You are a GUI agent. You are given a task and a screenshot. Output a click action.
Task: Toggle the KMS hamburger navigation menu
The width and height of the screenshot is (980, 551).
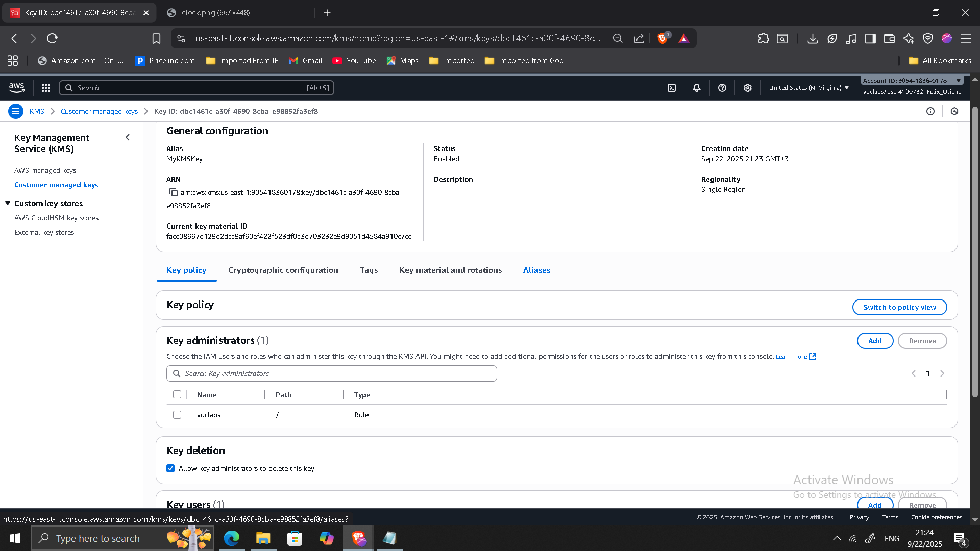[x=16, y=111]
